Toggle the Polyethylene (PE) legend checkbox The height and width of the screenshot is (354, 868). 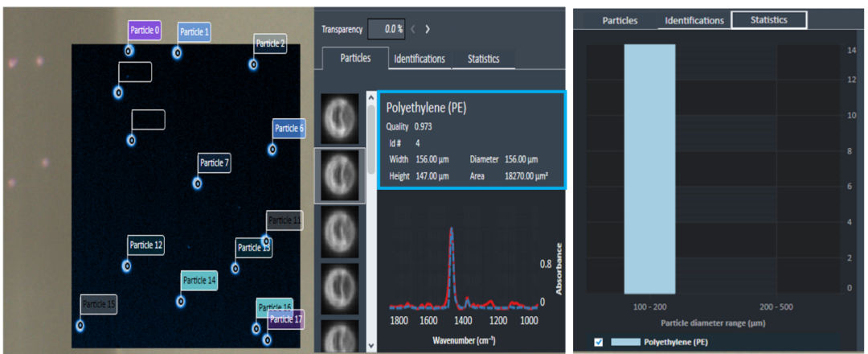click(x=599, y=342)
